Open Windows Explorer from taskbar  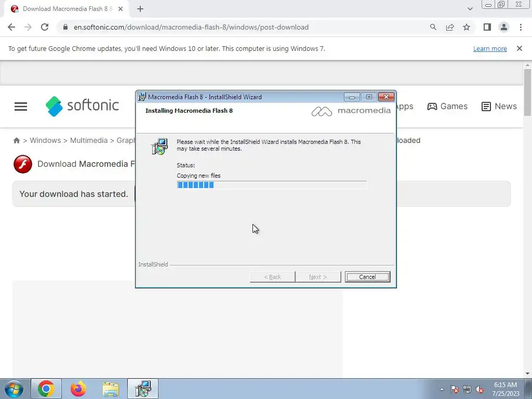coord(111,389)
